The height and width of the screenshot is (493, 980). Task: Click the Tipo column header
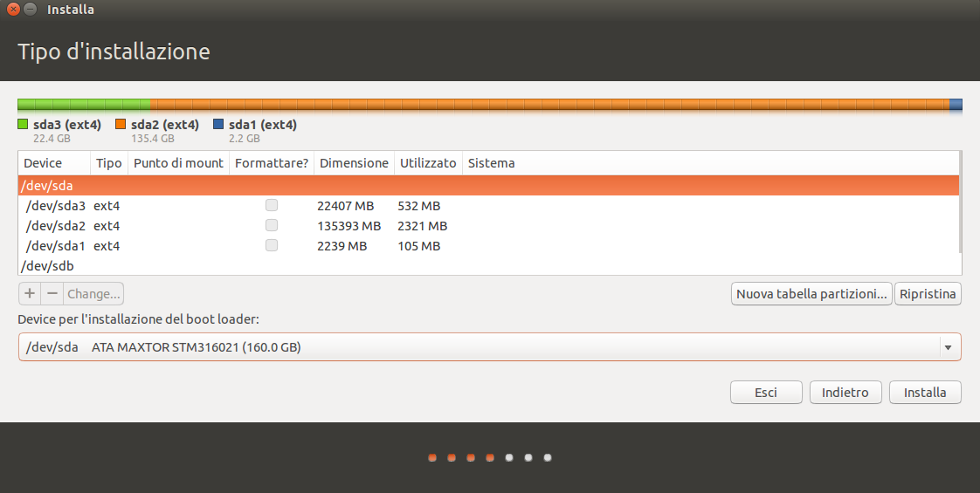tap(109, 163)
